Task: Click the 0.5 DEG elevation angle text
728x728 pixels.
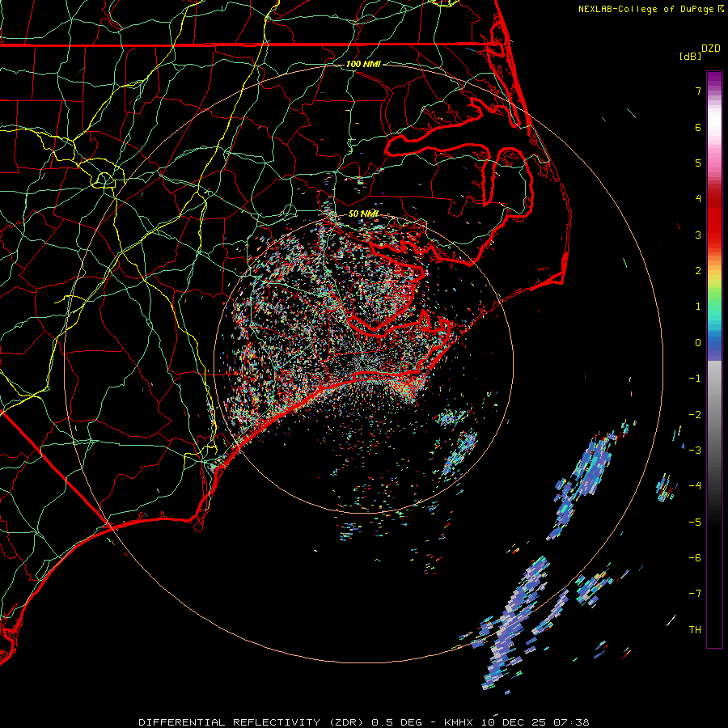Action: pyautogui.click(x=397, y=722)
